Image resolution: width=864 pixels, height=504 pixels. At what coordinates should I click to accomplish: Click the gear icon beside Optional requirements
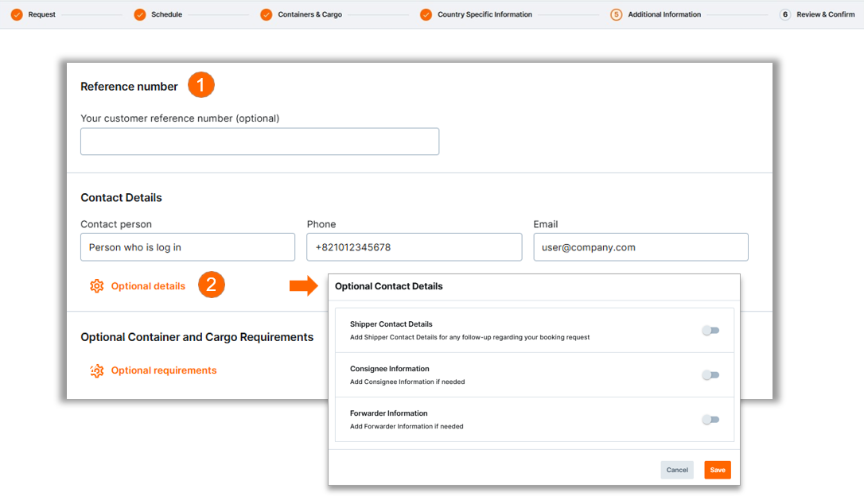click(x=97, y=370)
